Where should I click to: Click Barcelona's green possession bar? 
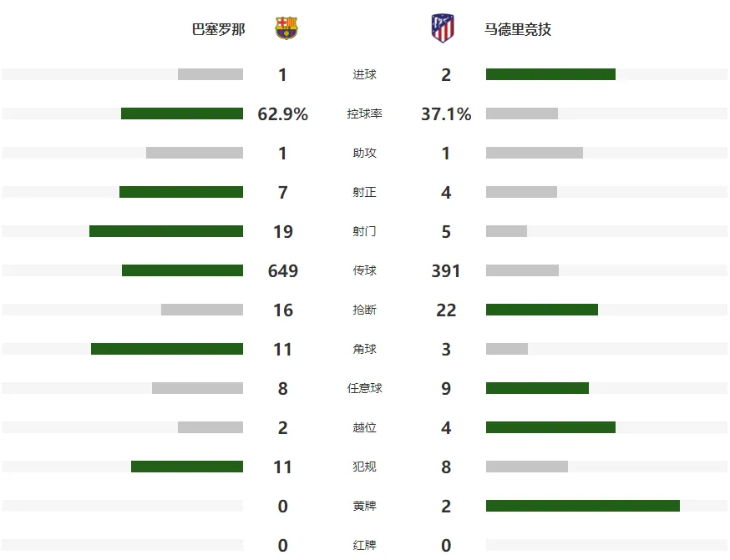182,114
